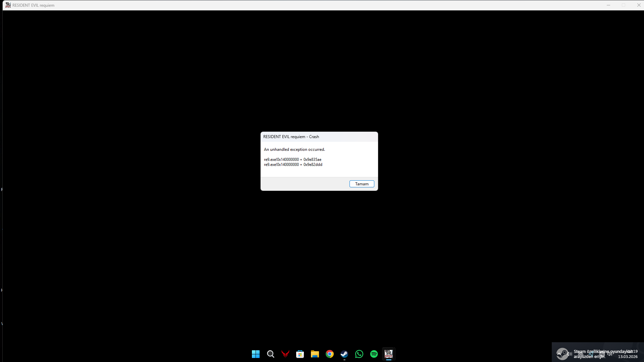Image resolution: width=644 pixels, height=362 pixels.
Task: Open the clock showing 13.03.2026
Action: coord(628,357)
